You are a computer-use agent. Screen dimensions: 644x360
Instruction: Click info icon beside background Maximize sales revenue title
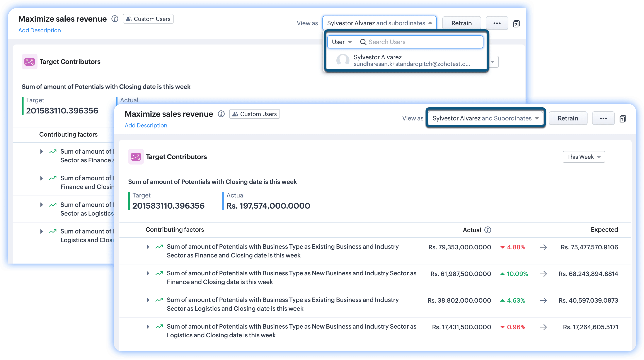pos(115,19)
